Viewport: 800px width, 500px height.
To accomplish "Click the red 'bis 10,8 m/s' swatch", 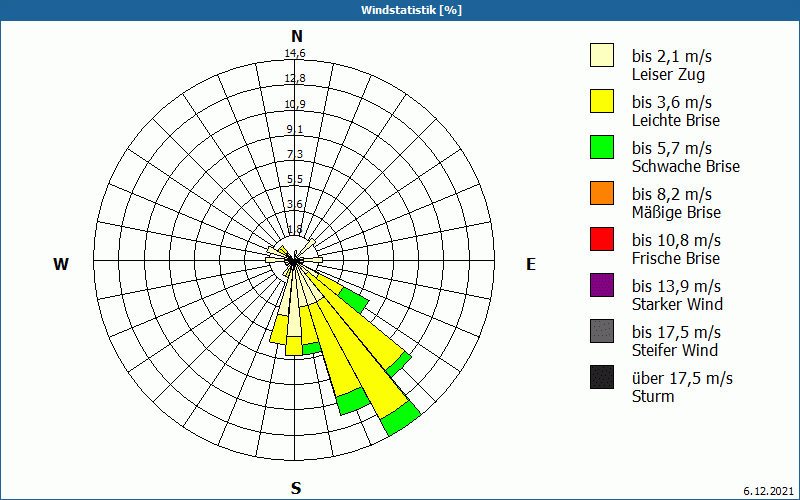I will (x=602, y=239).
